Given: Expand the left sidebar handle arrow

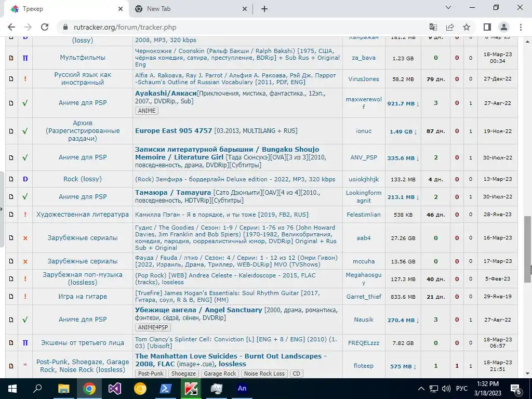Looking at the screenshot, I should point(2,209).
